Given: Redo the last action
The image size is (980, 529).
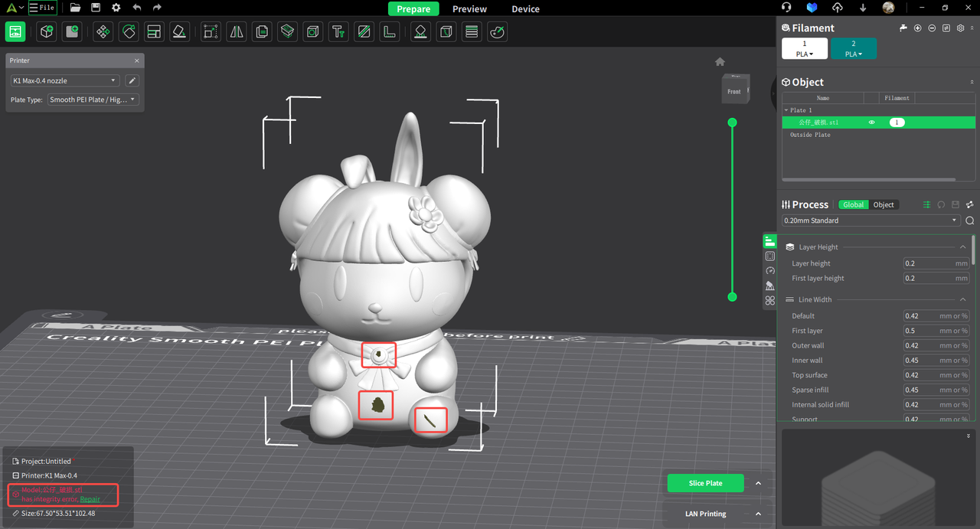Looking at the screenshot, I should pyautogui.click(x=157, y=8).
